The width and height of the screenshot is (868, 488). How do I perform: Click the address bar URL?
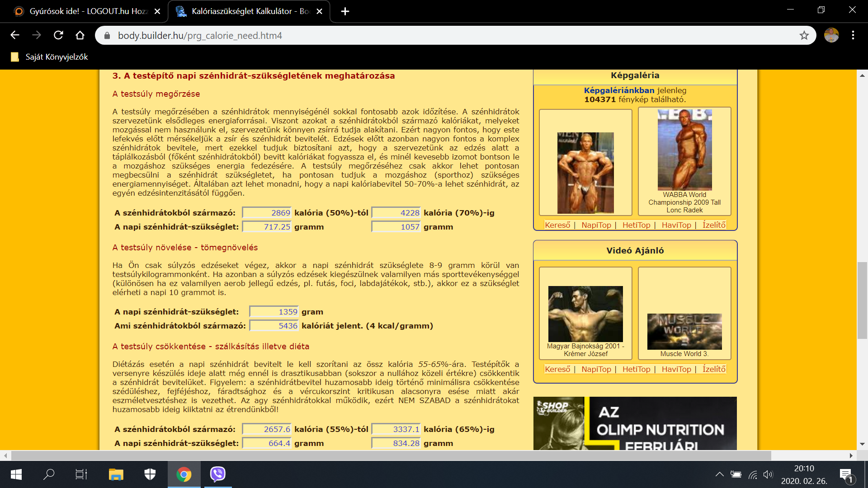click(200, 35)
